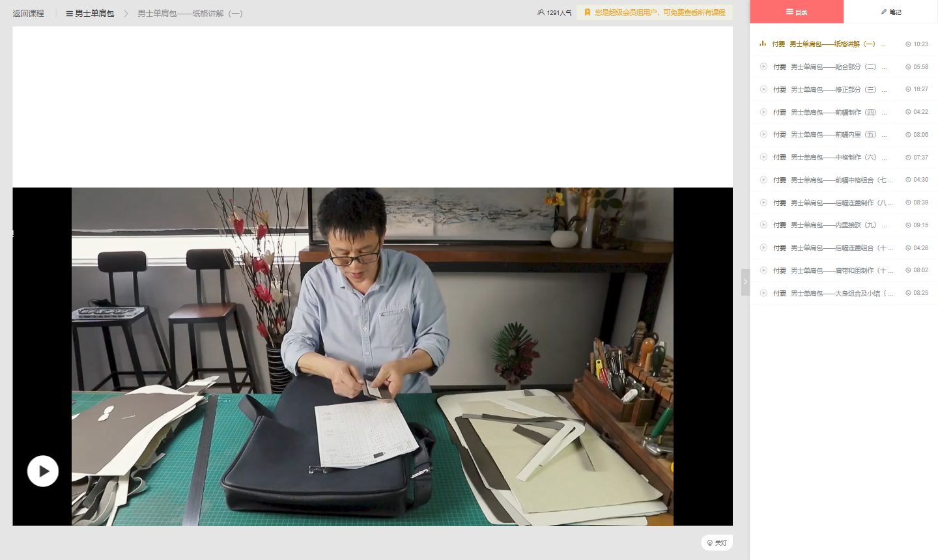Click play icon beside 后幅连盖组合 lesson

[x=763, y=247]
